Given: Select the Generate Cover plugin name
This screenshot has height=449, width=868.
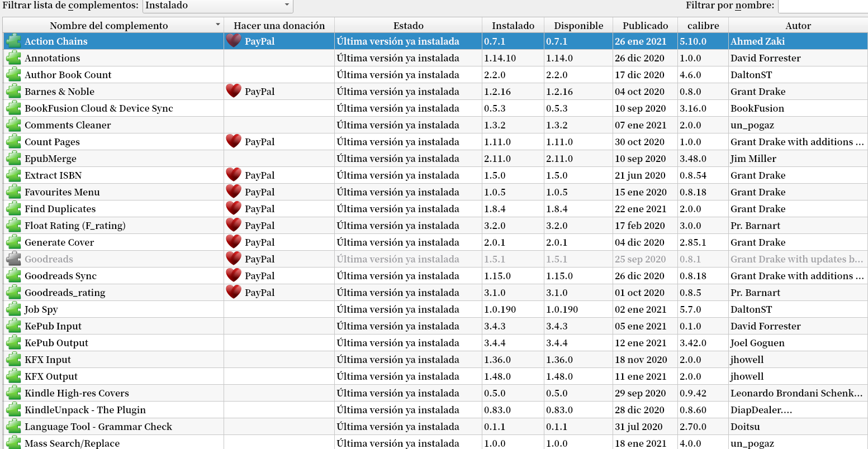Looking at the screenshot, I should (59, 242).
